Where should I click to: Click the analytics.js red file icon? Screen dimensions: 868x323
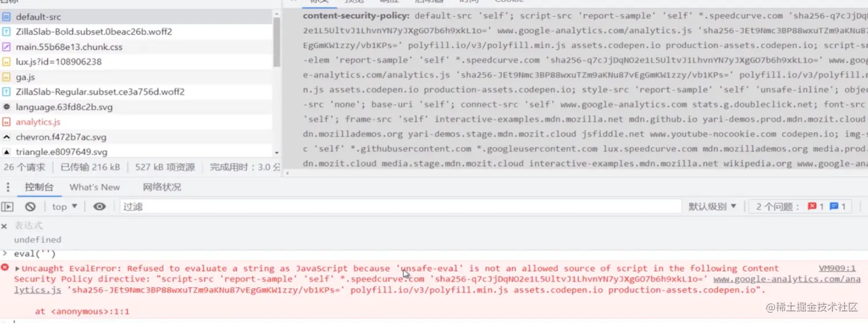tap(6, 122)
